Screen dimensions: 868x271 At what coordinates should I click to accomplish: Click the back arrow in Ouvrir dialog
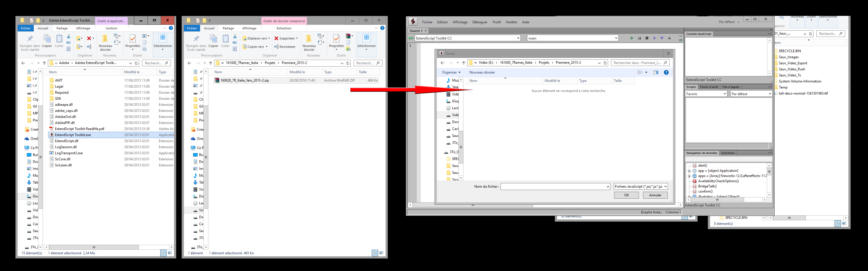pyautogui.click(x=442, y=63)
